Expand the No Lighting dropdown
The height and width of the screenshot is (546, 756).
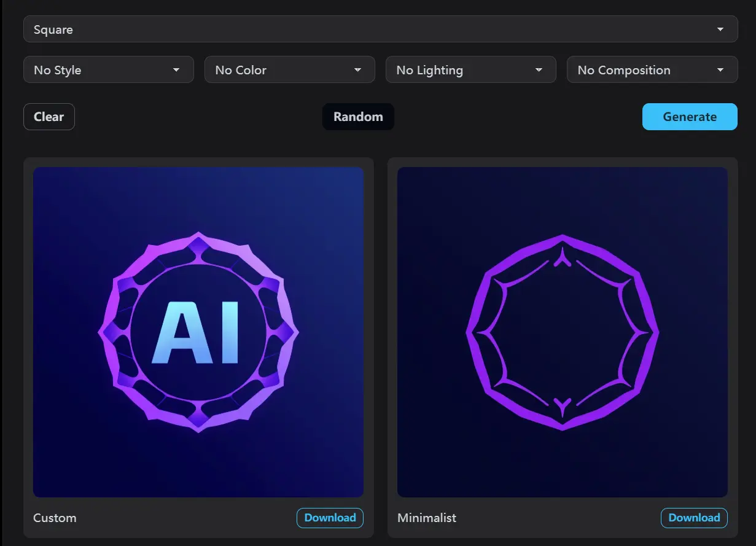[x=470, y=69]
